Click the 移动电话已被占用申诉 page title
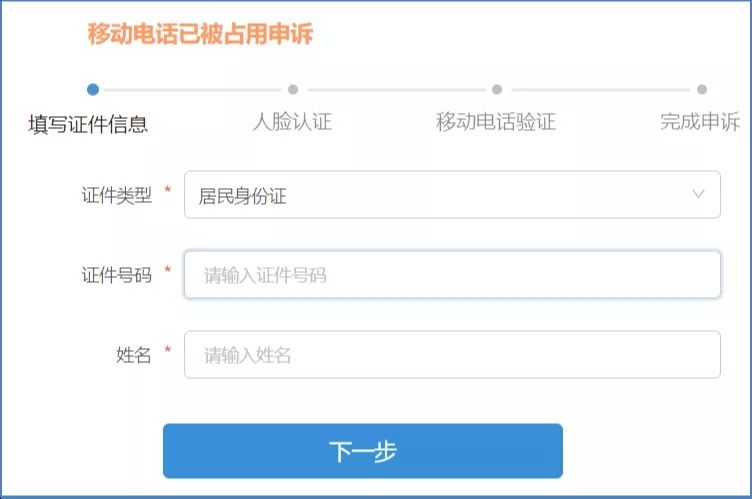Screen dimensions: 752x499 200,34
